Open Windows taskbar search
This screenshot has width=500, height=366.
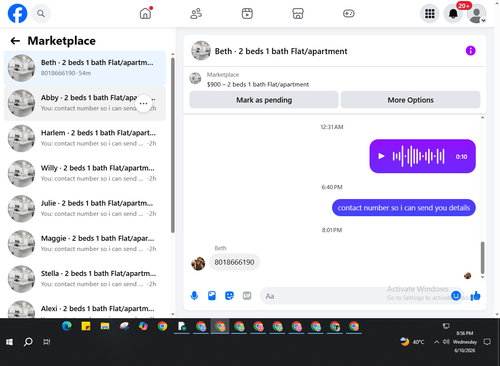coord(28,342)
